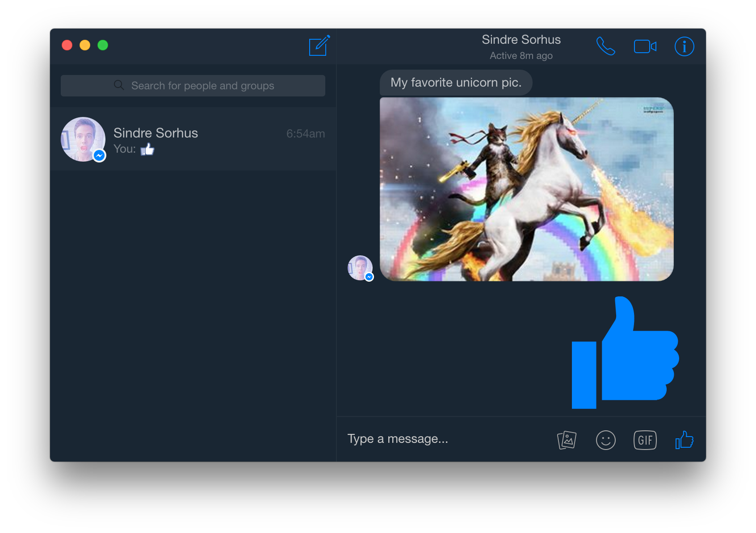Attach a photo to the message

[567, 440]
